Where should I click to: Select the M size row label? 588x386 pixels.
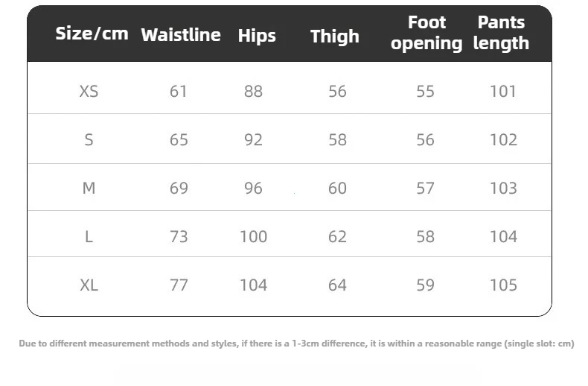point(89,189)
